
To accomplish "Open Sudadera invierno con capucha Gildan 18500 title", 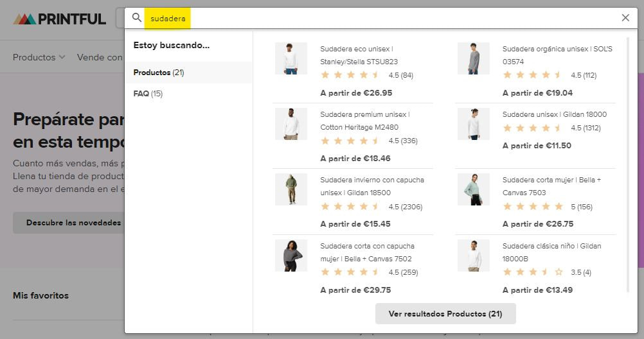I will 372,186.
